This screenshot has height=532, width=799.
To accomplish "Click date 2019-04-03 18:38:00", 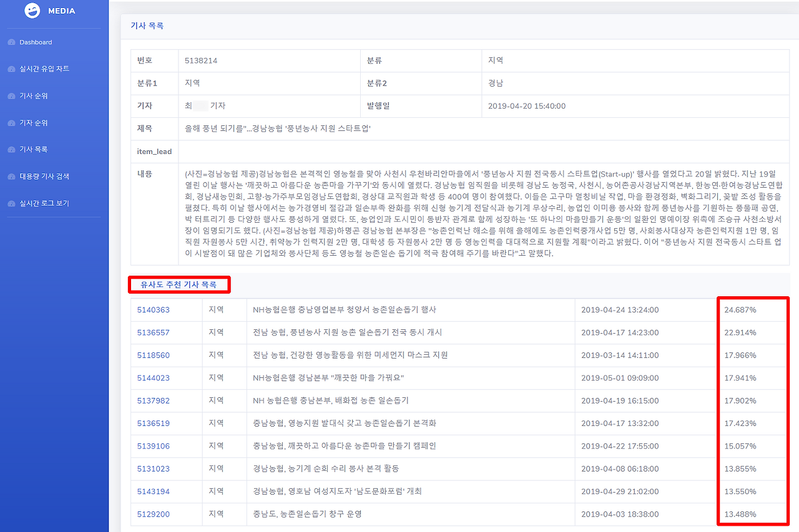I will (620, 514).
